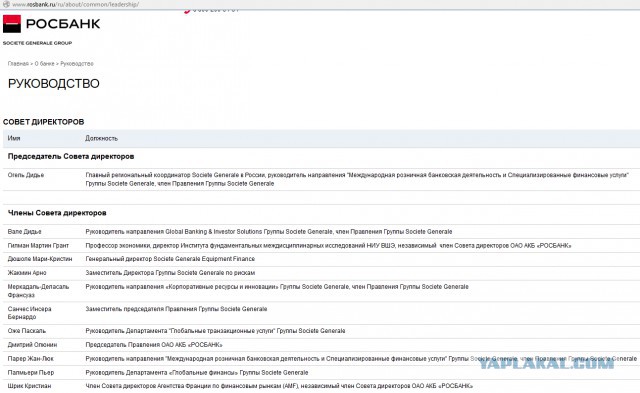This screenshot has height=393, width=640.
Task: Select the name Шрик Кристиан
Action: tap(29, 386)
